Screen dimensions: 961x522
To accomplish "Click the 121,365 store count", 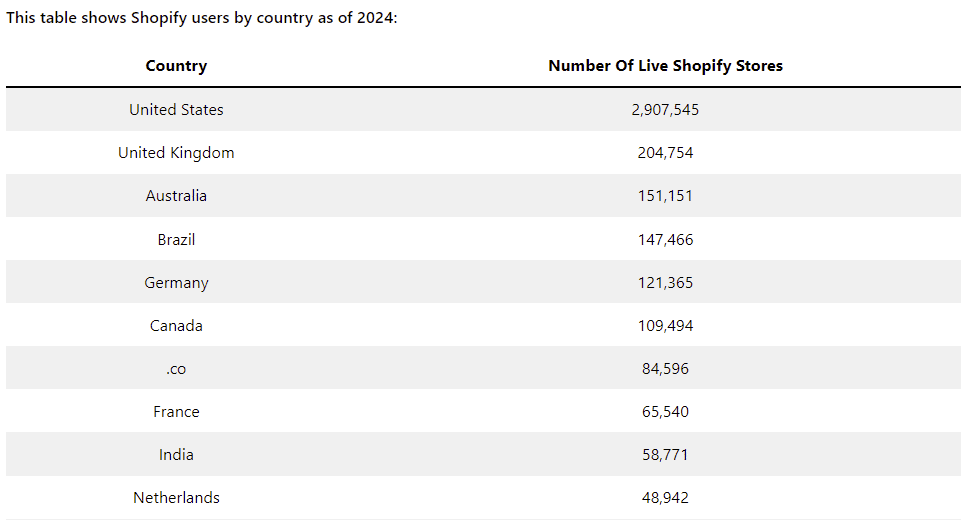I will pyautogui.click(x=665, y=283).
